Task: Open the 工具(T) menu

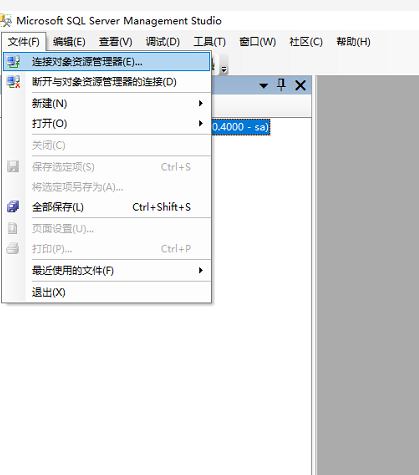Action: 209,42
